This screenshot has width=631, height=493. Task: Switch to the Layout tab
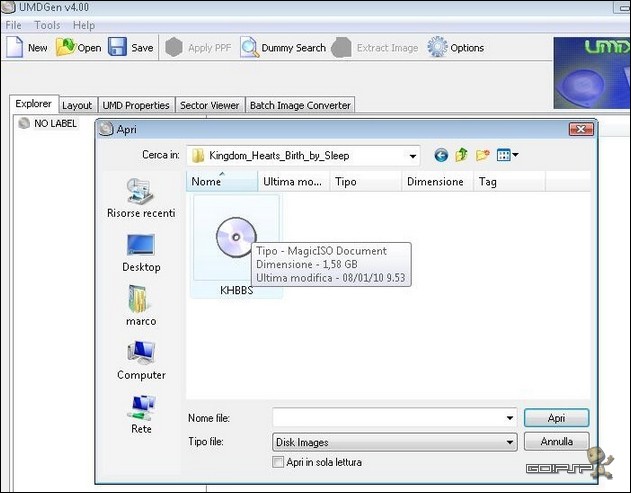(77, 105)
